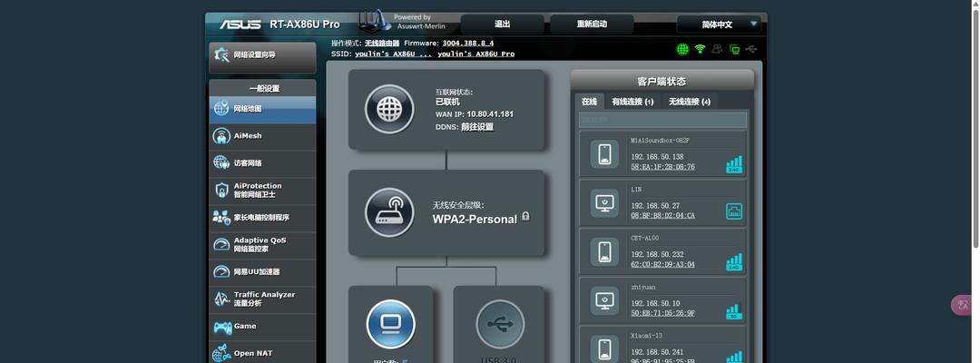The height and width of the screenshot is (363, 980).
Task: Click the IP address 192.168.50.232
Action: (657, 254)
